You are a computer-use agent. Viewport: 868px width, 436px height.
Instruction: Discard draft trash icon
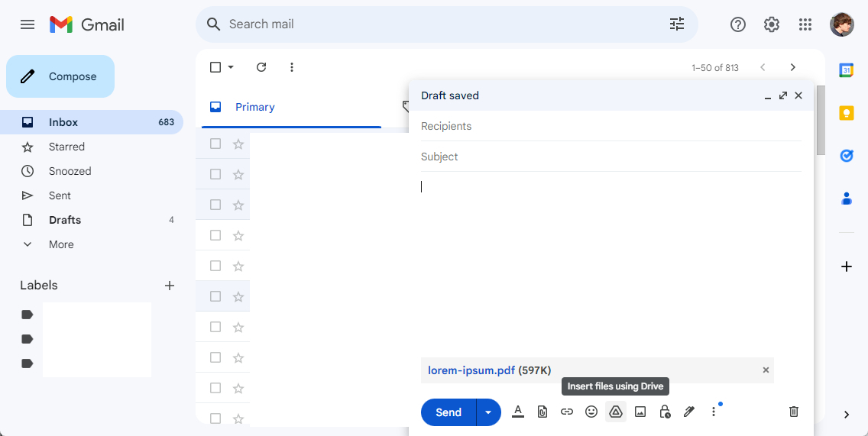[x=793, y=412]
